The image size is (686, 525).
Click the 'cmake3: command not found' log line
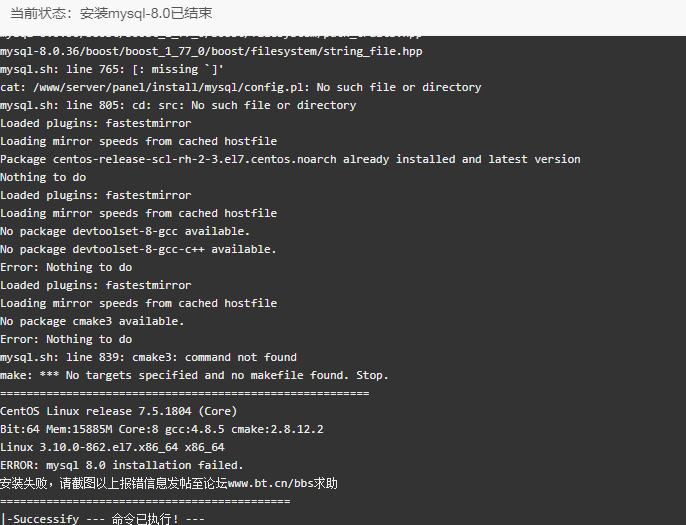(x=148, y=357)
